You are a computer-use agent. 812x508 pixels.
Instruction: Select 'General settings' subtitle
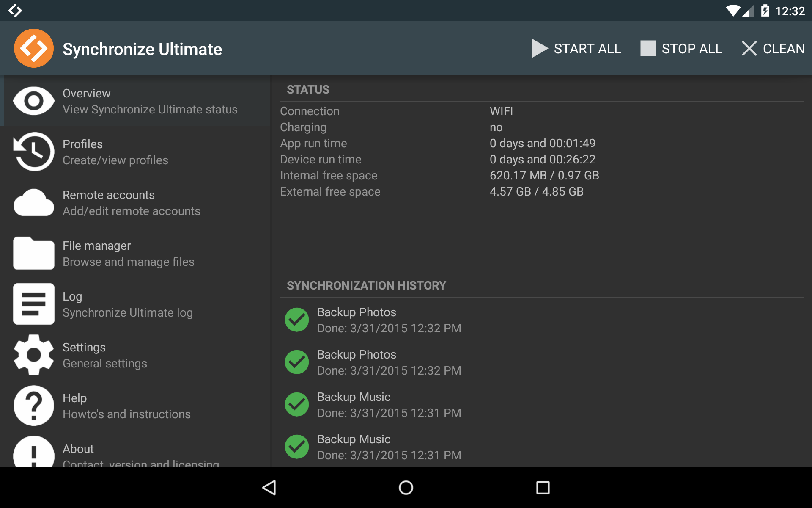[x=105, y=363]
